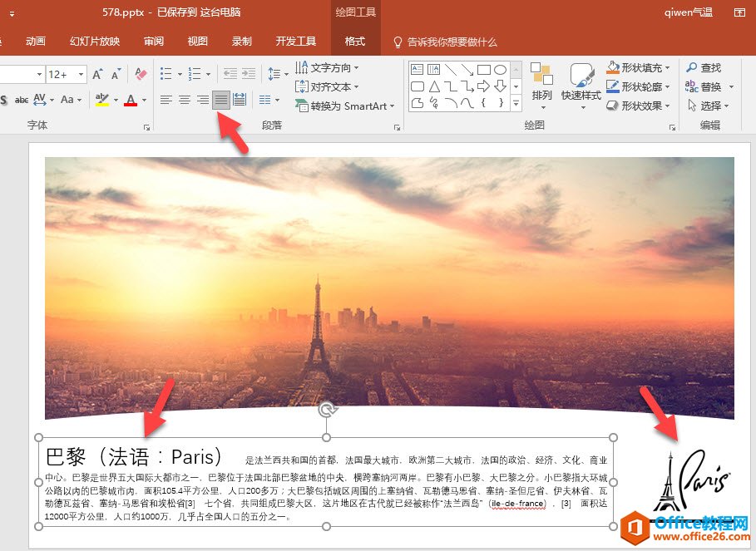756x551 pixels.
Task: Click the increase list indent icon
Action: click(x=248, y=74)
